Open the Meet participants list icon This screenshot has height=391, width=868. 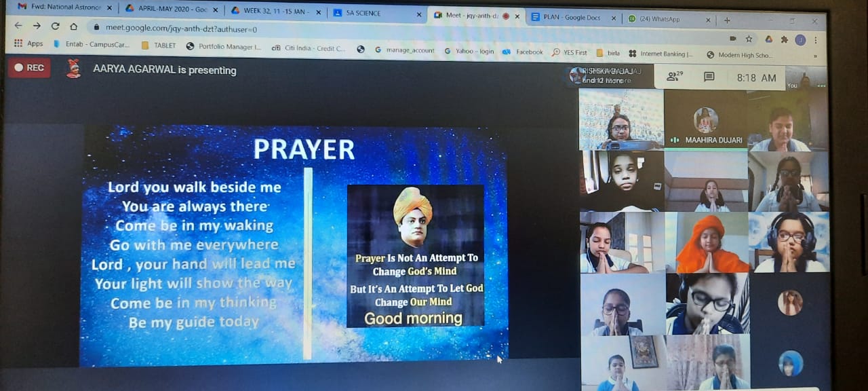click(x=674, y=77)
